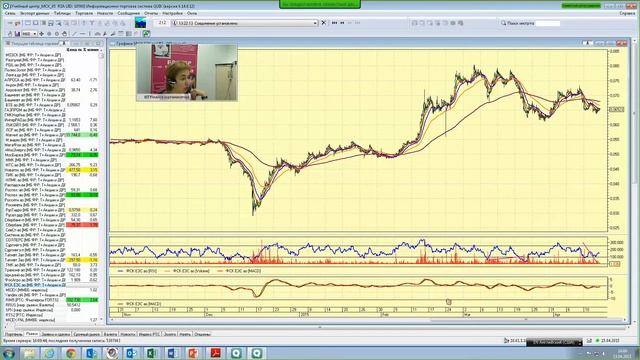This screenshot has width=640, height=360.
Task: Open Outlook from the taskbar
Action: tap(131, 353)
